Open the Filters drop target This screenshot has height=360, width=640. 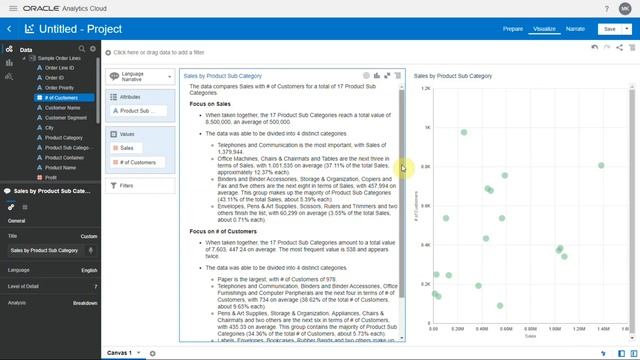140,186
